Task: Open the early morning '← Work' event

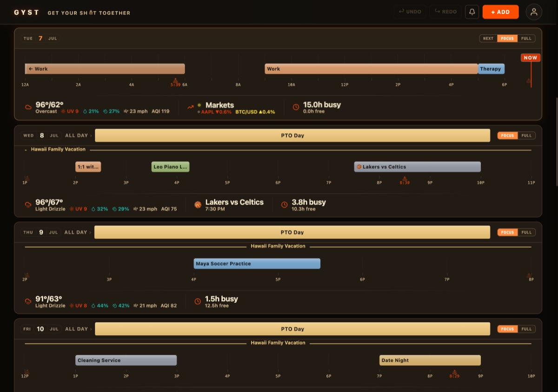Action: click(105, 69)
